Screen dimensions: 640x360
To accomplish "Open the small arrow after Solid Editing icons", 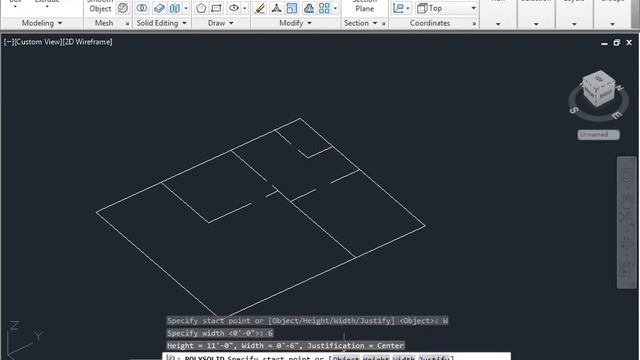I will tap(186, 8).
